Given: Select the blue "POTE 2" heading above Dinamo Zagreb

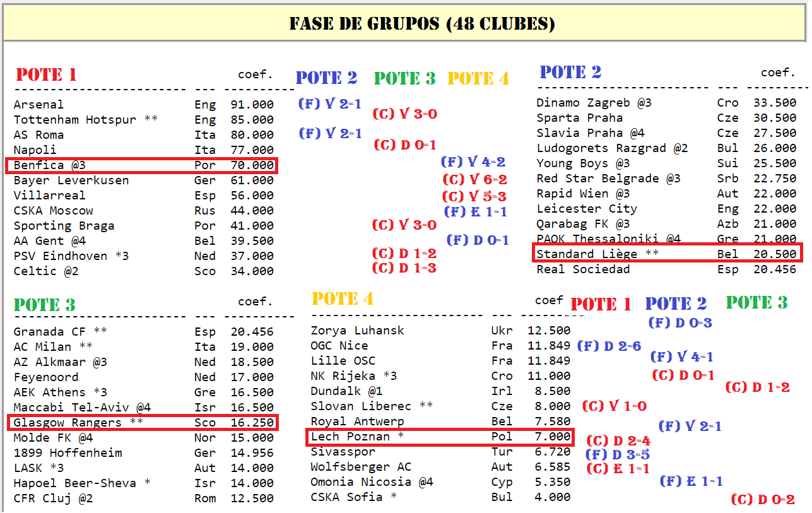Looking at the screenshot, I should (570, 72).
